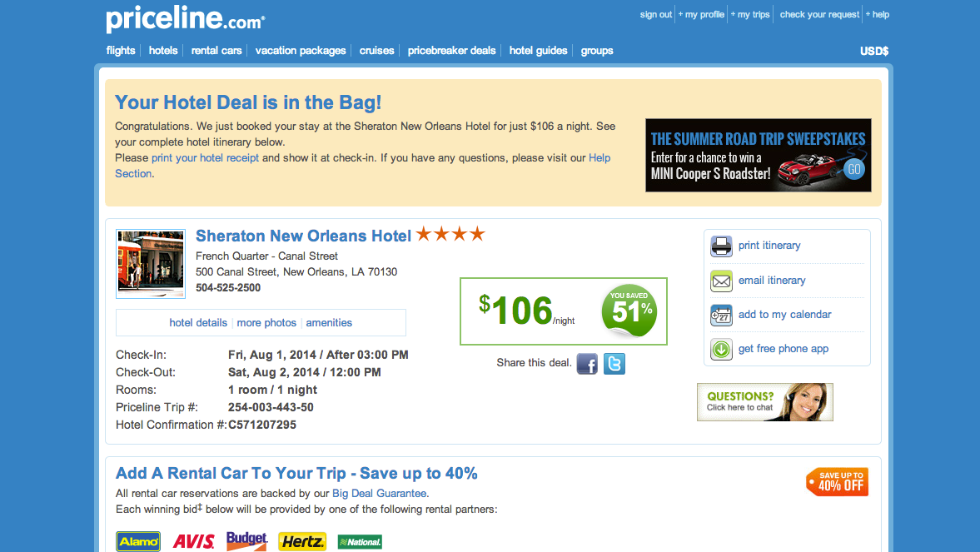Share this deal on Twitter
The image size is (980, 552).
click(x=614, y=363)
